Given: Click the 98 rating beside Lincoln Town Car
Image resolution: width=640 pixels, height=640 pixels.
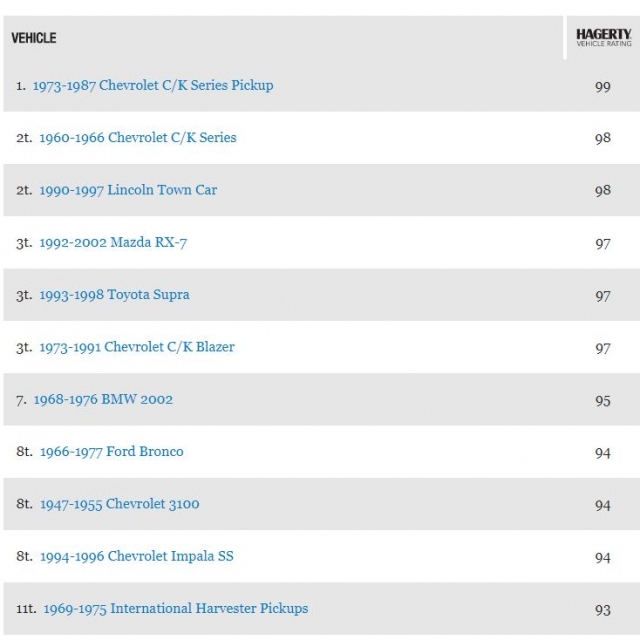Looking at the screenshot, I should point(602,191).
